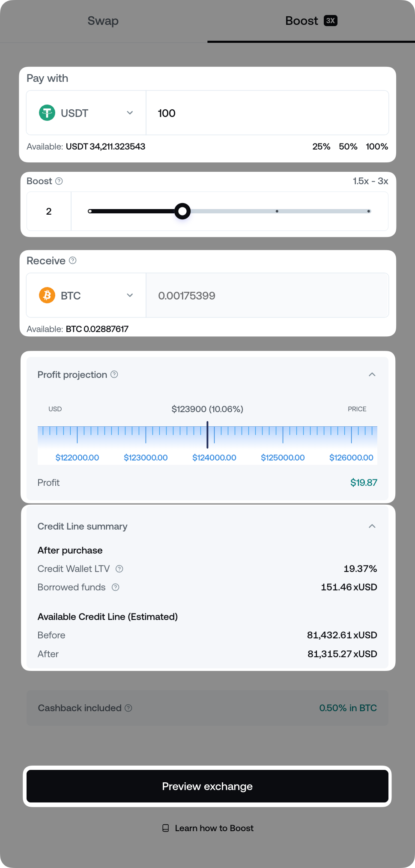Open the Boost help tooltip
The height and width of the screenshot is (868, 415).
point(59,181)
